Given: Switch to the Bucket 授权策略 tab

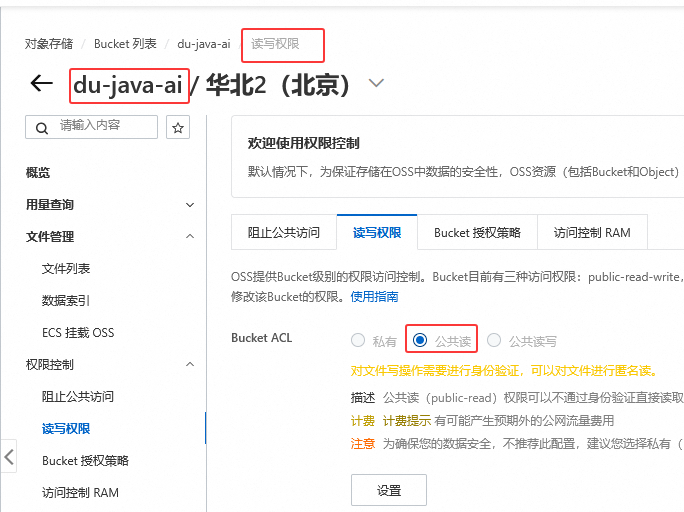Looking at the screenshot, I should click(477, 233).
